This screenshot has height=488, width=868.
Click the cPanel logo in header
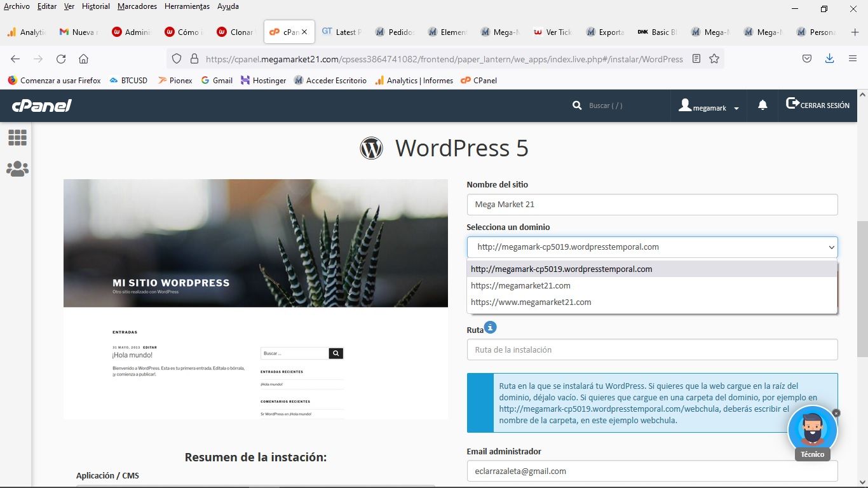pos(42,105)
